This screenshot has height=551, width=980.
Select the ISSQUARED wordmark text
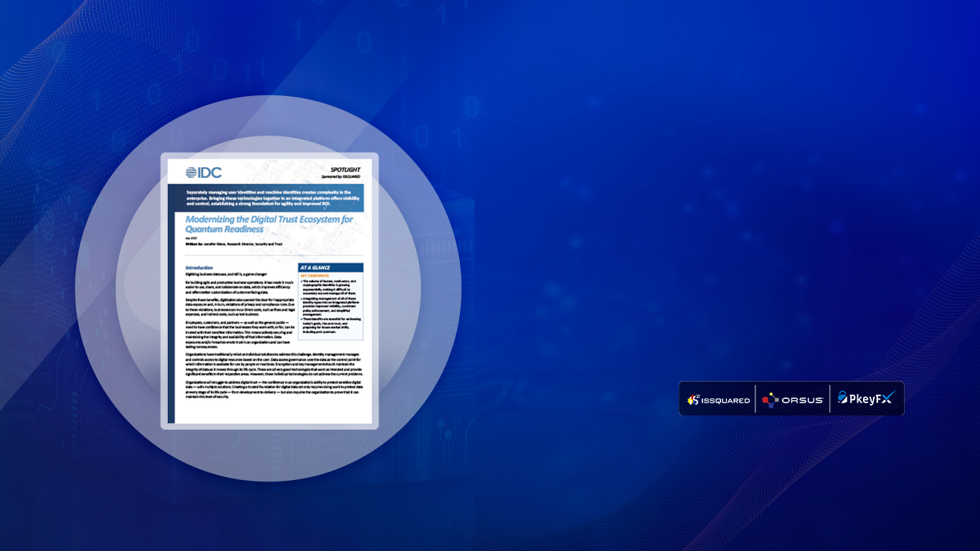(727, 400)
